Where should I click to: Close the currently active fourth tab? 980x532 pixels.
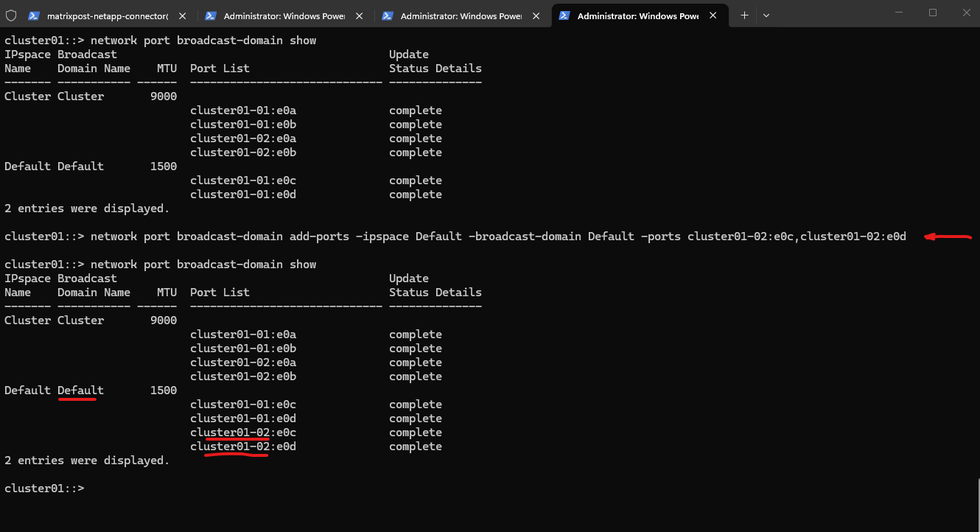713,15
